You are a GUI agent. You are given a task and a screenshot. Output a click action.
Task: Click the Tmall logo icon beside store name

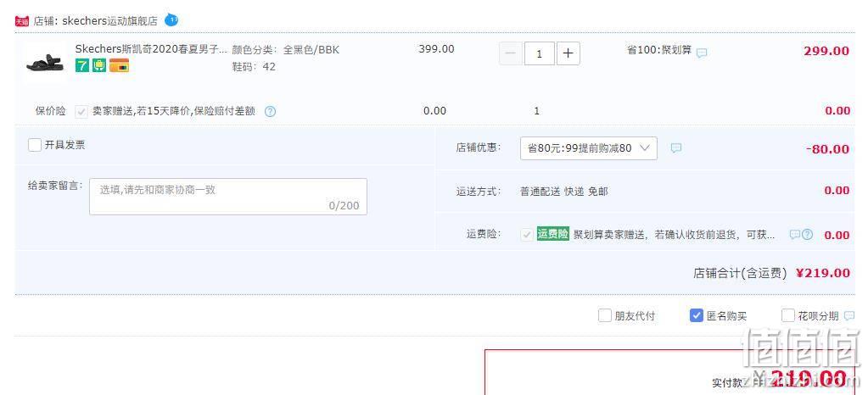(x=21, y=21)
